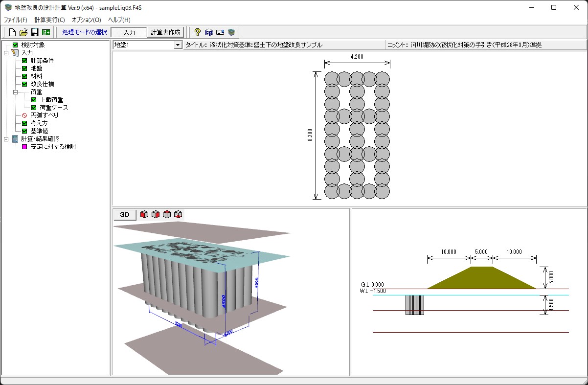Collapse the 計算・結果確認 tree node
This screenshot has width=588, height=385.
(x=6, y=139)
